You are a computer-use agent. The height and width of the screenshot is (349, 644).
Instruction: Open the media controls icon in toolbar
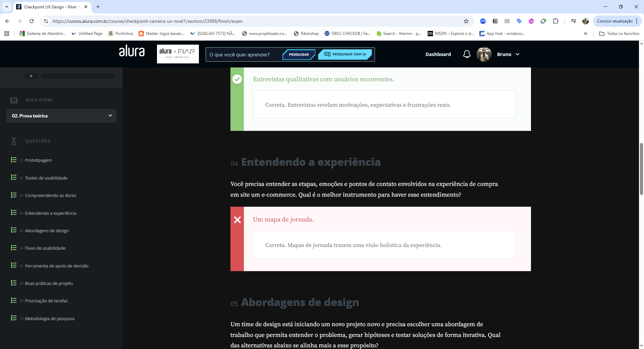click(574, 21)
